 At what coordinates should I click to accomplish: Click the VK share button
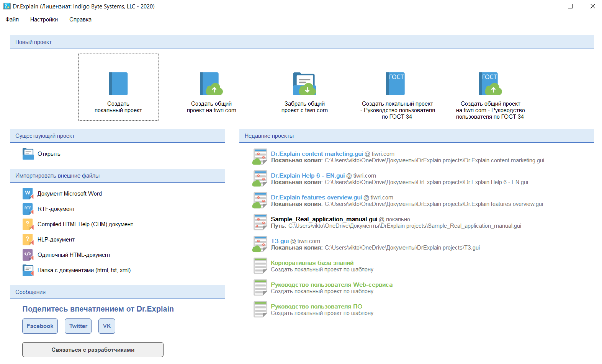point(107,326)
